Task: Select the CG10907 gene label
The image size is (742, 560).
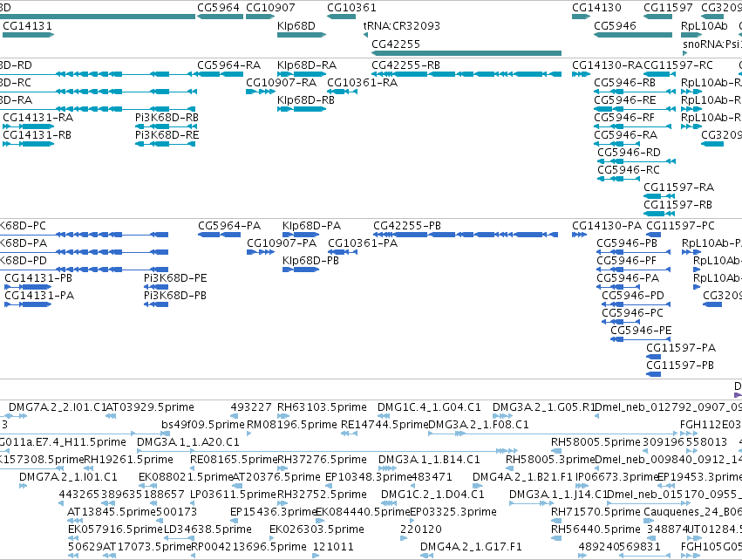Action: pos(270,8)
